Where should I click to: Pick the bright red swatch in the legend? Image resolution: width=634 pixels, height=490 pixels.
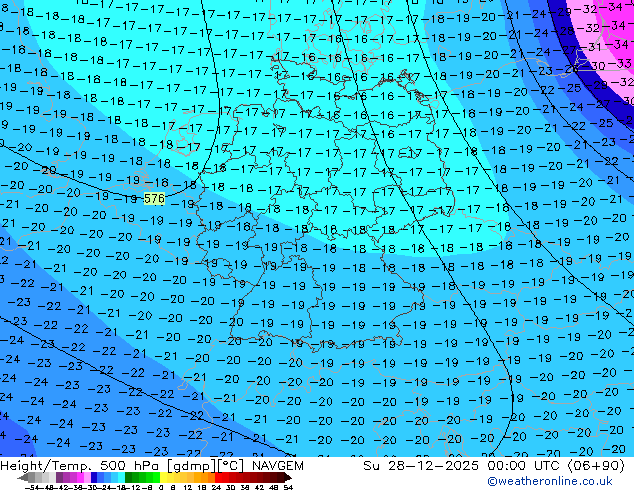[218, 477]
